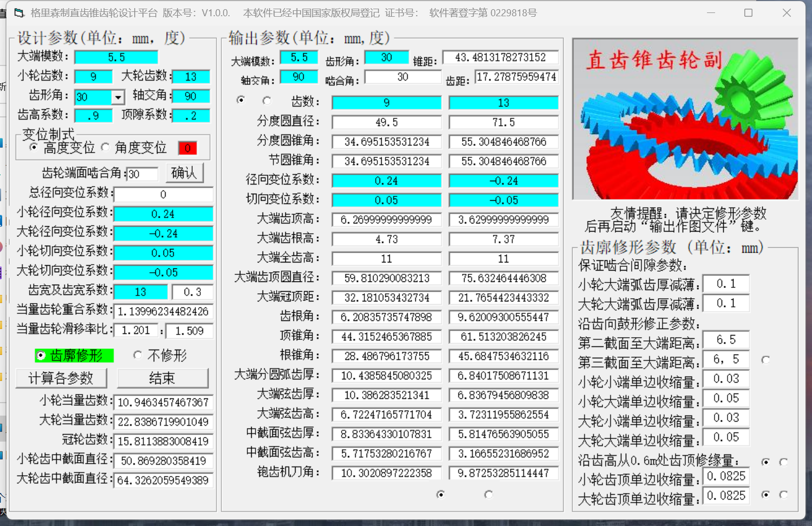Select the 不修形 option
812x526 pixels.
(x=137, y=355)
